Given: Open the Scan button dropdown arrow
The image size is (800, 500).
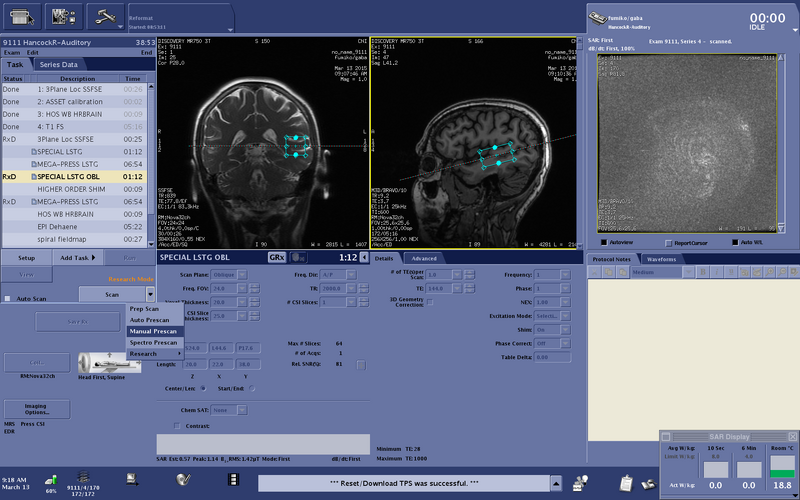Looking at the screenshot, I should tap(150, 294).
